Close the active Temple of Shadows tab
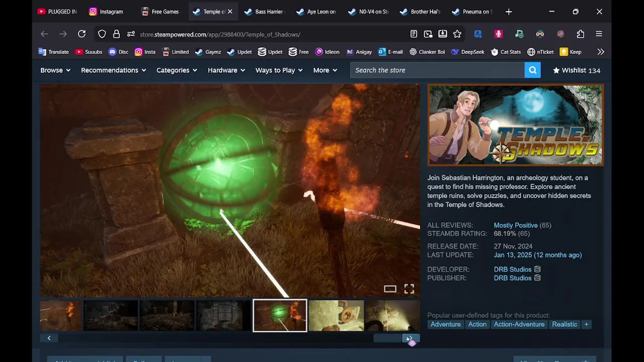The width and height of the screenshot is (644, 362). (x=230, y=12)
